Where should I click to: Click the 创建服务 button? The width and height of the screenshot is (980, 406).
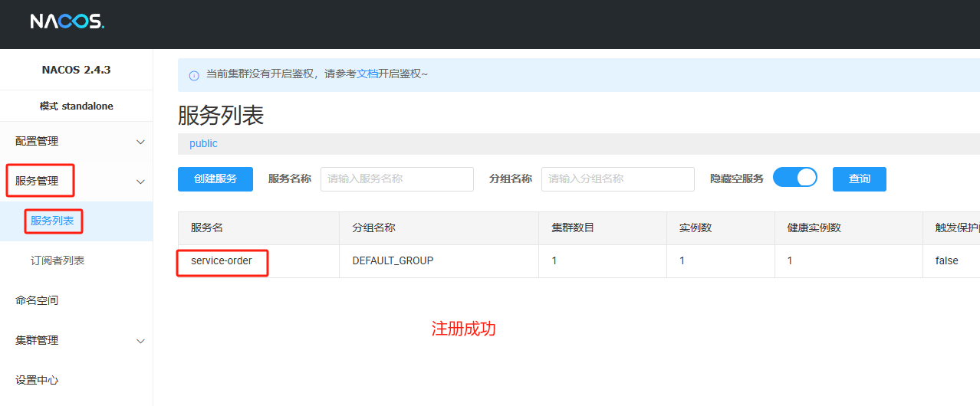pyautogui.click(x=215, y=179)
